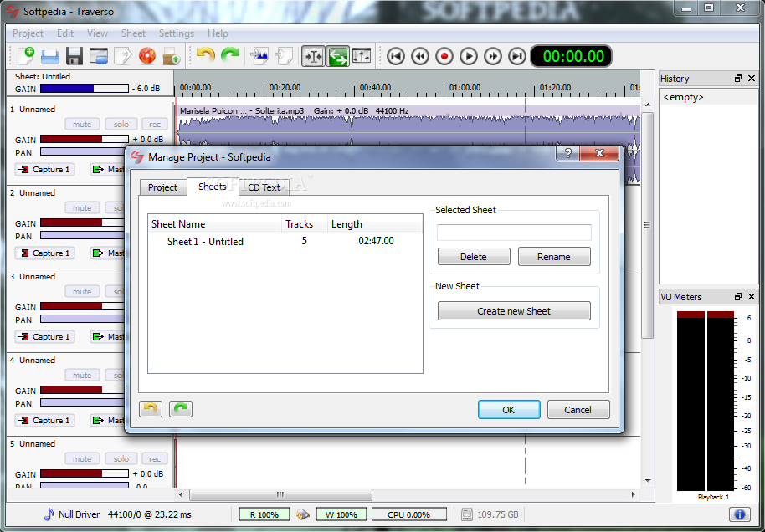Click Capture 1 input on track 4
This screenshot has width=765, height=532.
pyautogui.click(x=44, y=421)
